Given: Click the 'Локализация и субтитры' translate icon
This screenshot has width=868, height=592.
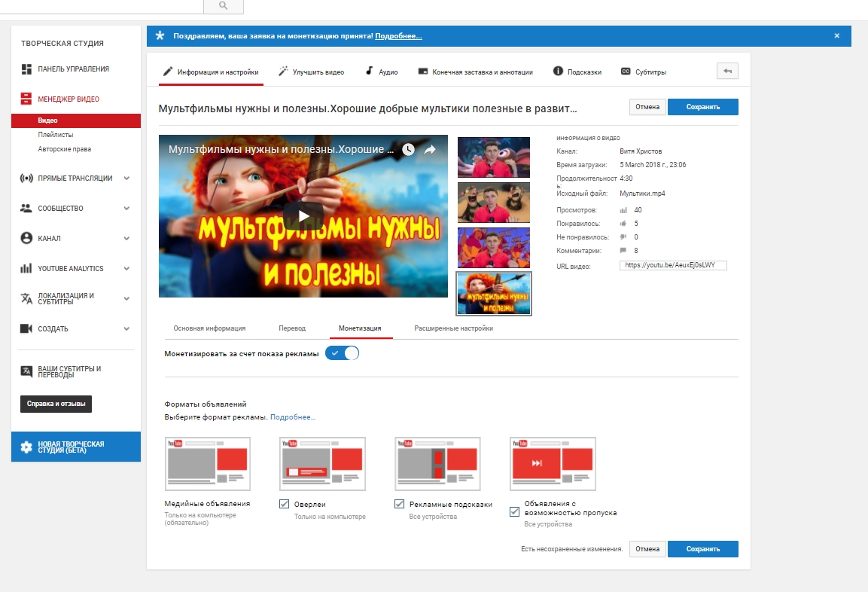Looking at the screenshot, I should [26, 298].
